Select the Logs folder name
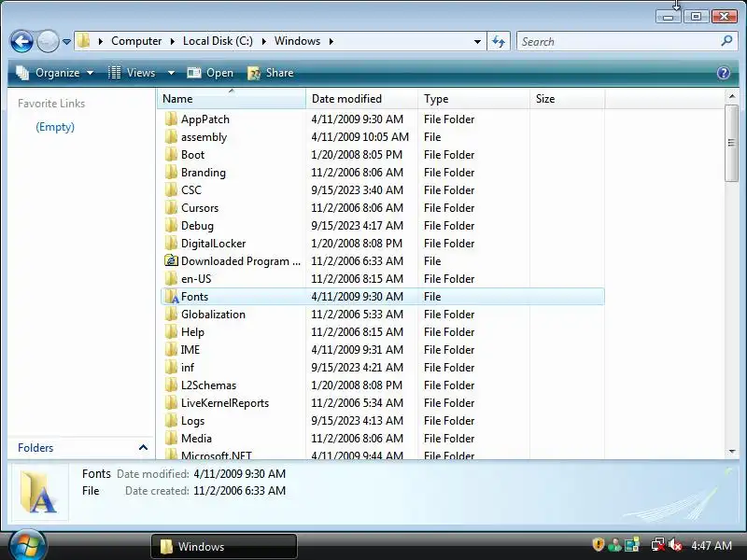 click(x=192, y=421)
